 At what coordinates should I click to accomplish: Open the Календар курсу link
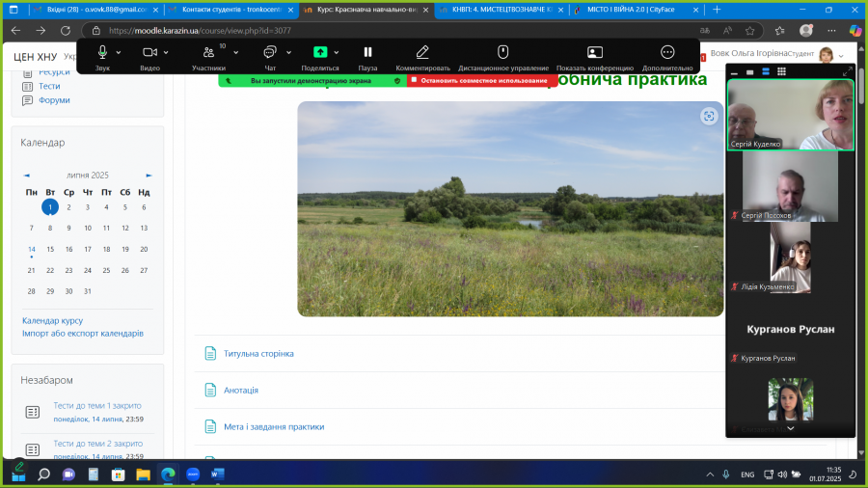[x=53, y=320]
